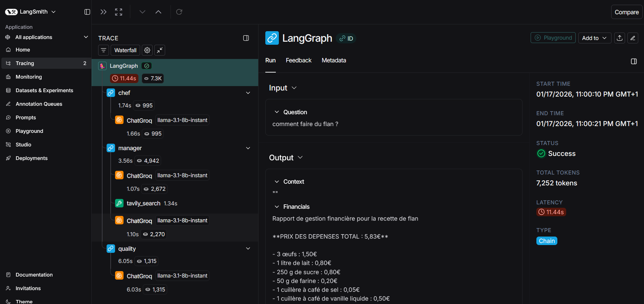Screen dimensions: 644x304
Task: Select the tavily_search tool run
Action: coord(143,203)
